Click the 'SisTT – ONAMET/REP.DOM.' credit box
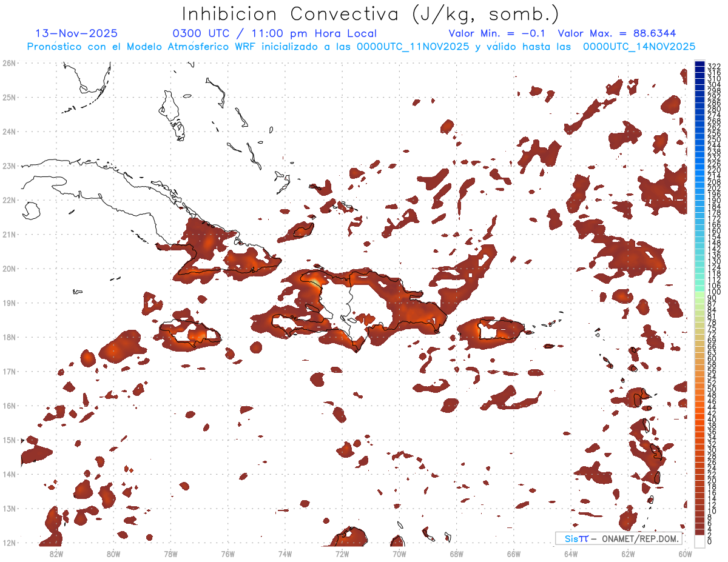 [618, 538]
